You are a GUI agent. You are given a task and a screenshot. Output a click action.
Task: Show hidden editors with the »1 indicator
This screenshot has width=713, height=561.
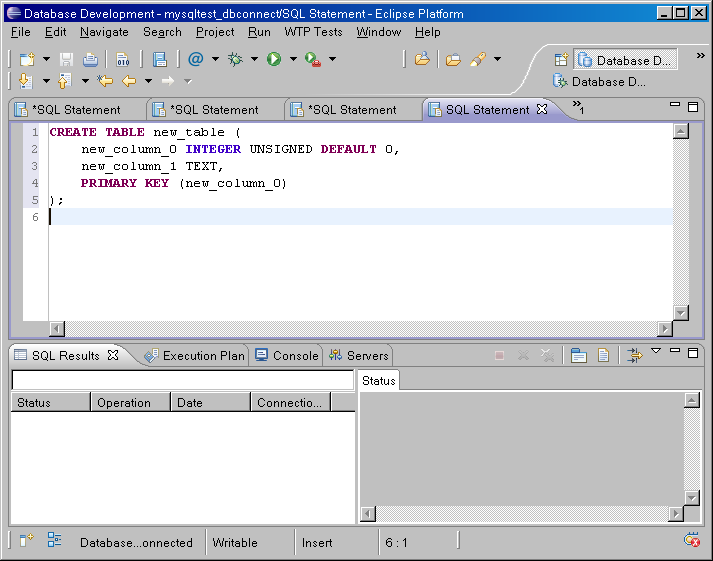(578, 107)
